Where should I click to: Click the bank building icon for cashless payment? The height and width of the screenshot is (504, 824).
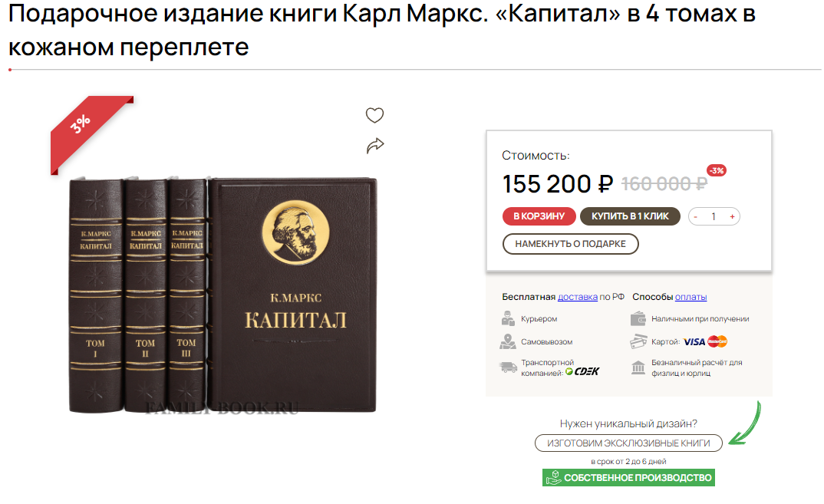(x=638, y=367)
